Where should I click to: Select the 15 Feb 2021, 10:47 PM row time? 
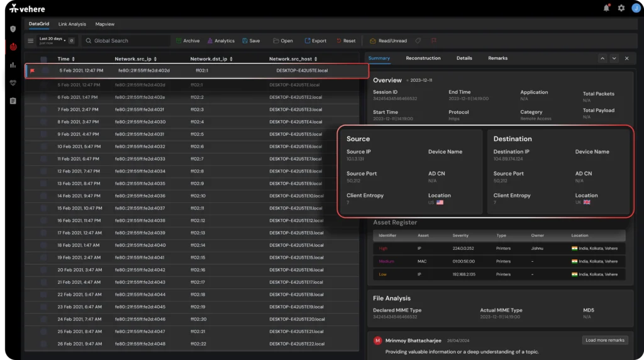click(x=80, y=208)
